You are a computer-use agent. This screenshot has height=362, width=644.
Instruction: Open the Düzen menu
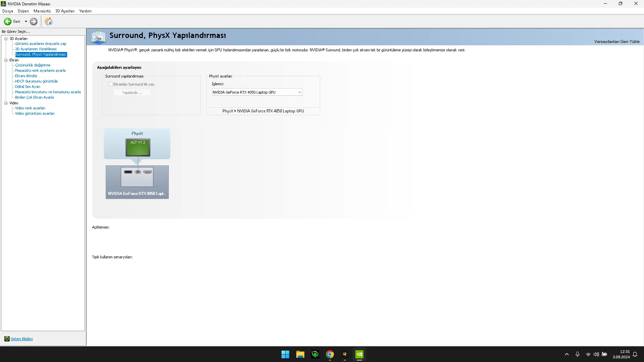(x=23, y=11)
